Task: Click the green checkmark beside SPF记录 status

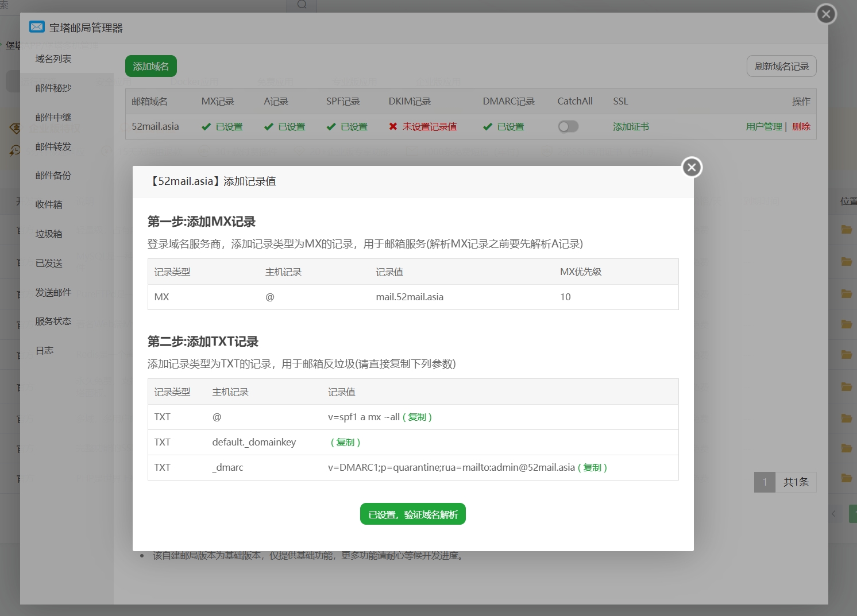Action: [331, 126]
